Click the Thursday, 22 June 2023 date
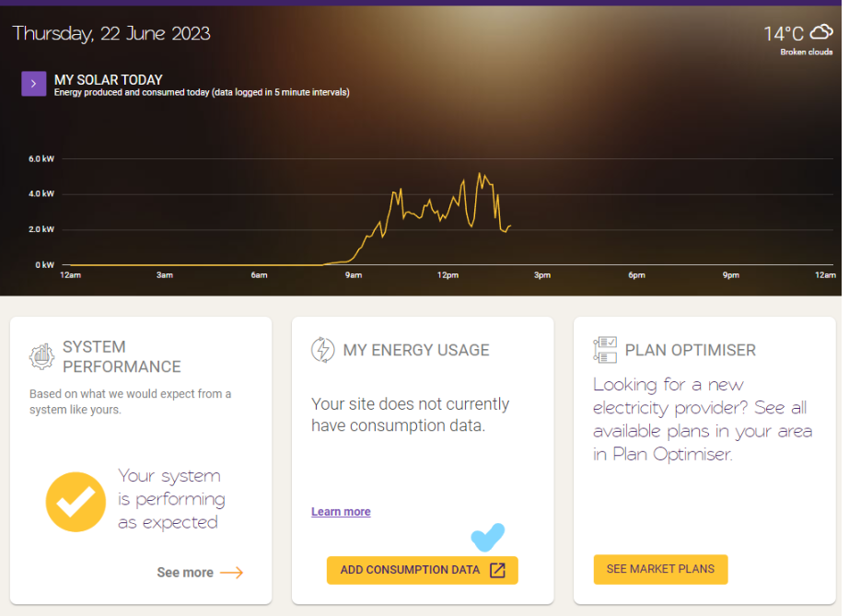This screenshot has width=849, height=616. coord(111,34)
